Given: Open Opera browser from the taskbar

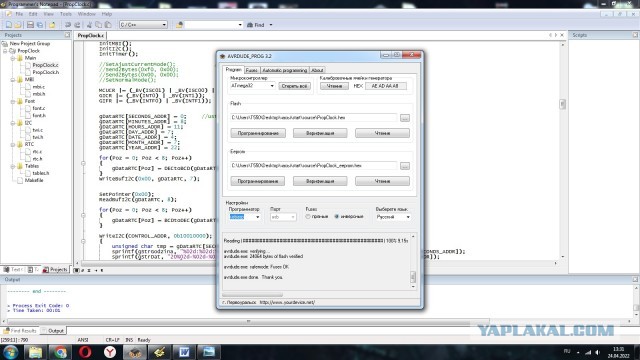Looking at the screenshot, I should tap(85, 352).
